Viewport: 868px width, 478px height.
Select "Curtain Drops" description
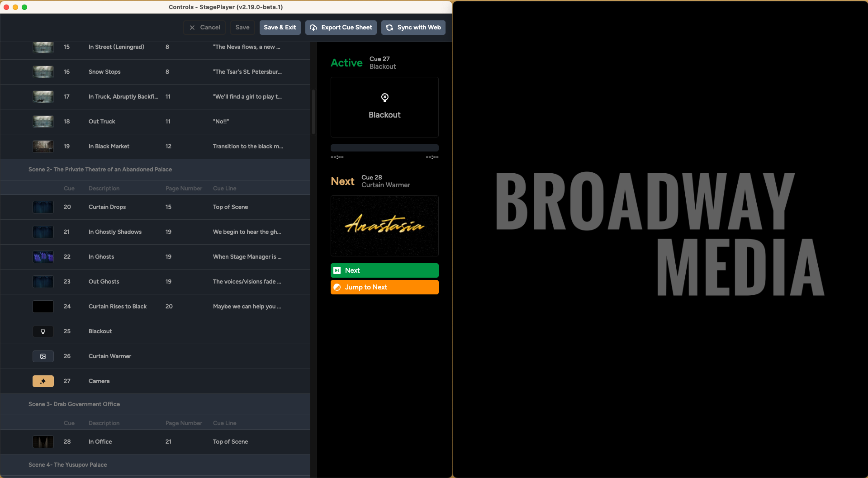[107, 207]
